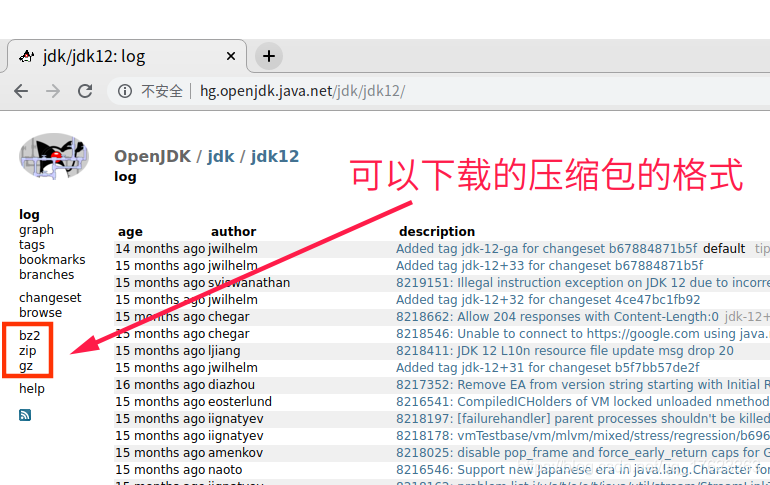
Task: Open changeset 'Added tag jdk-12-ga'
Action: pos(547,249)
